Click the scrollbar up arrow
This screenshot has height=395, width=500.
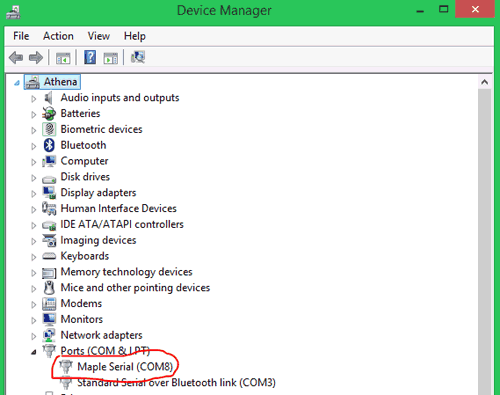tap(484, 82)
